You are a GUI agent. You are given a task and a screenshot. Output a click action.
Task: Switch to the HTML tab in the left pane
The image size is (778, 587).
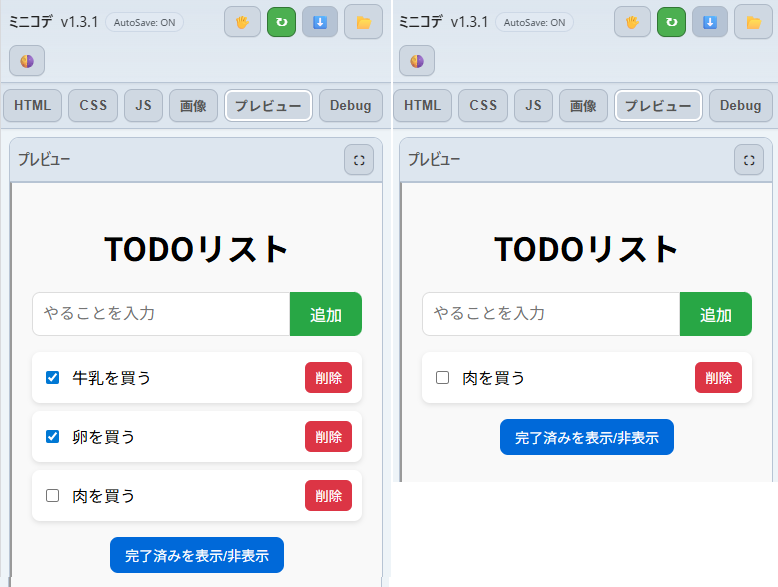click(32, 106)
